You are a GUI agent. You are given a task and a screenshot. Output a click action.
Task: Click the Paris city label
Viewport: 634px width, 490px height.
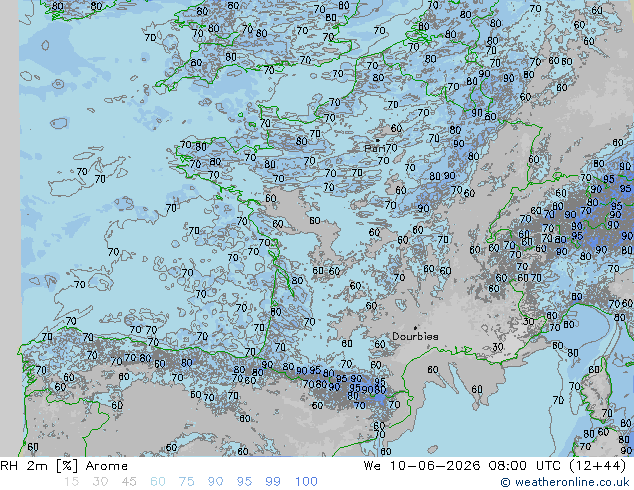coord(375,149)
